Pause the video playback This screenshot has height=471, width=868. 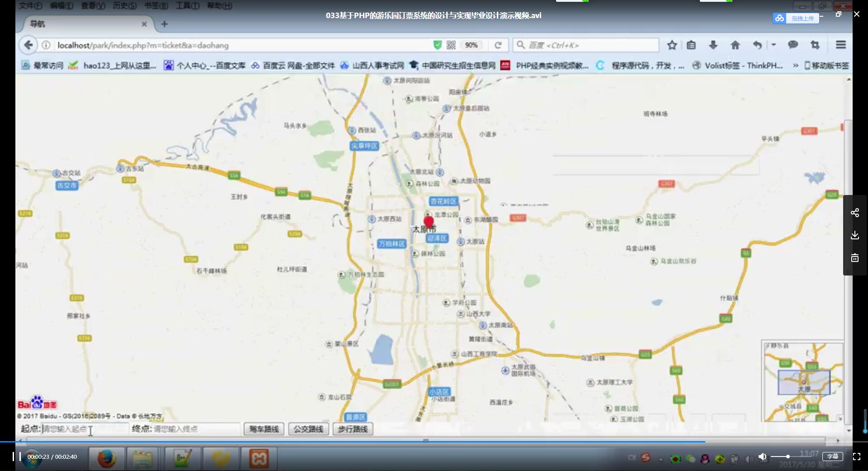(x=16, y=457)
